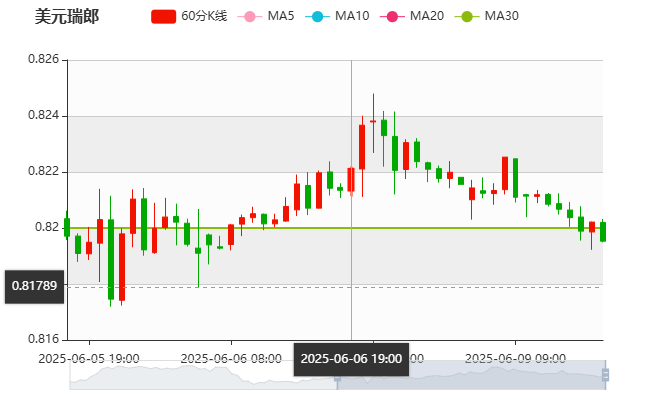The width and height of the screenshot is (670, 400).
Task: Click the 0.81789 price pointer label
Action: pos(34,286)
